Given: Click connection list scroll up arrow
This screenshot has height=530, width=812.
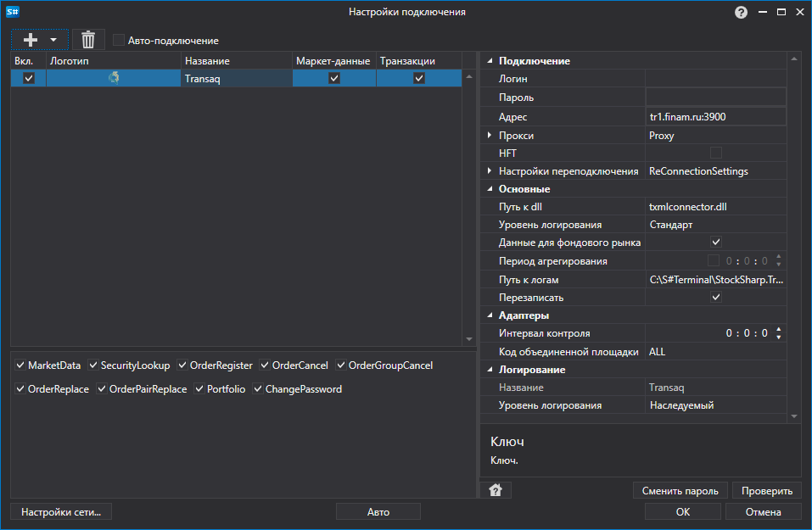Looking at the screenshot, I should (x=469, y=76).
